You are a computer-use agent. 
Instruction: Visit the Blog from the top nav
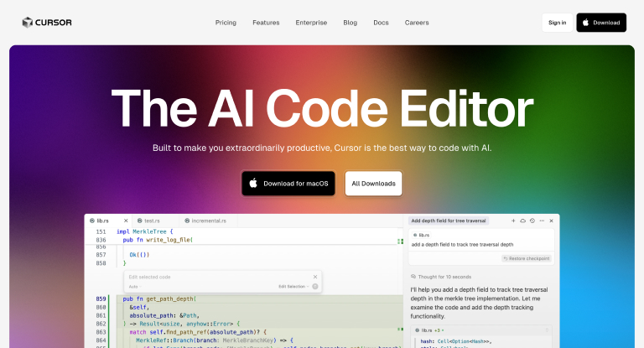(x=350, y=23)
